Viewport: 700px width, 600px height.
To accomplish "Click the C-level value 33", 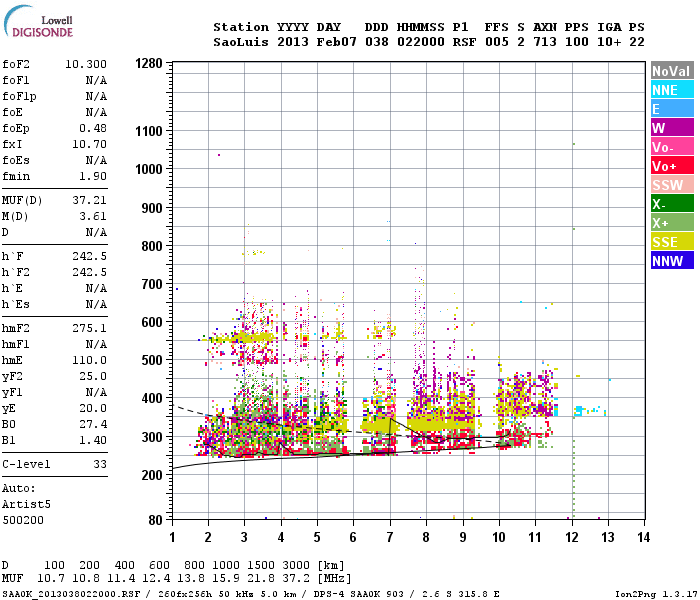I will pos(100,464).
